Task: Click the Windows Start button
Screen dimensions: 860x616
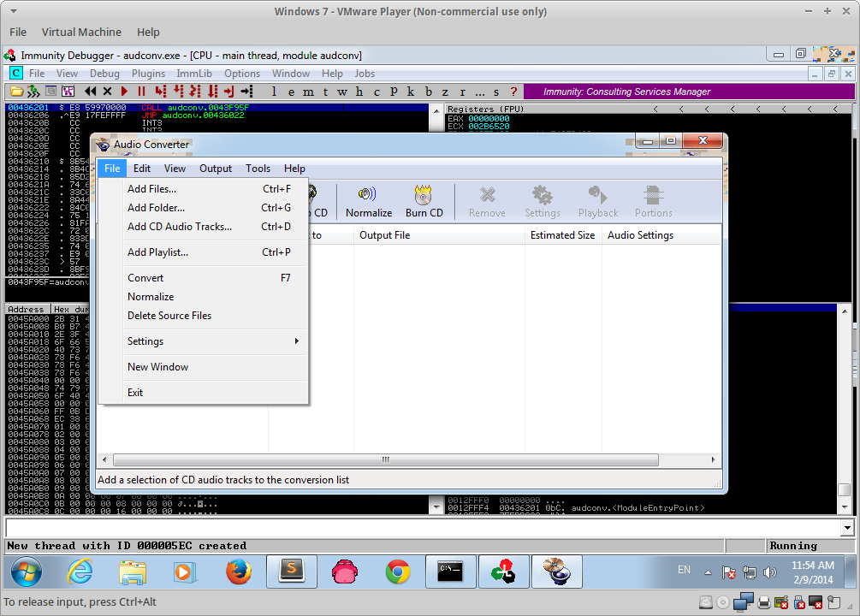Action: 26,572
